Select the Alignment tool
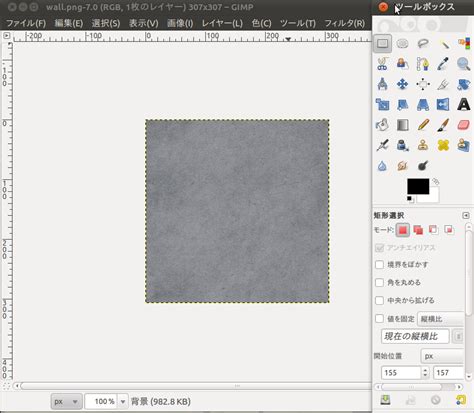This screenshot has width=474, height=413. click(x=423, y=84)
